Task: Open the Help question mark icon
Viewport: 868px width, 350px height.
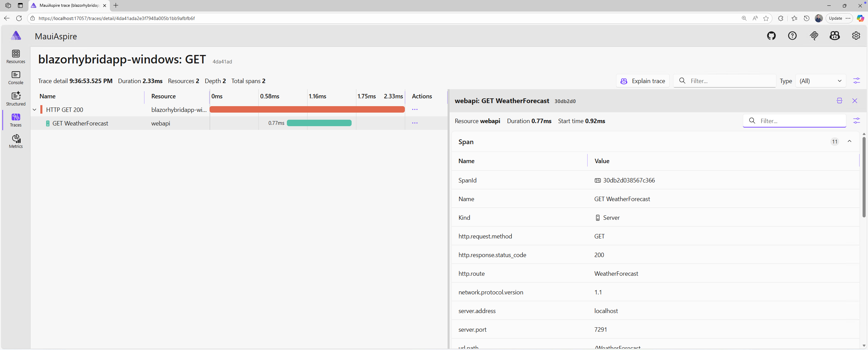Action: click(792, 36)
